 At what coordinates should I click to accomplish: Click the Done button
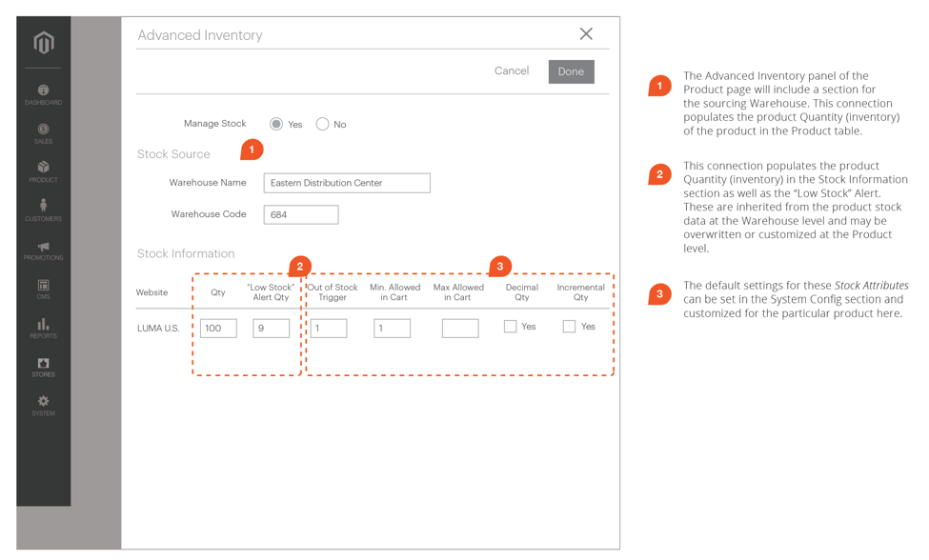(x=571, y=71)
